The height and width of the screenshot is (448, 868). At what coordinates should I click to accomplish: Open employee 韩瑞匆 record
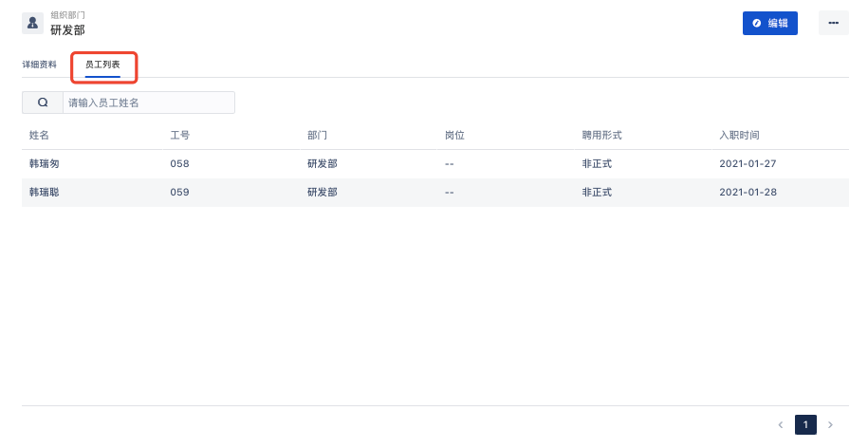point(45,164)
